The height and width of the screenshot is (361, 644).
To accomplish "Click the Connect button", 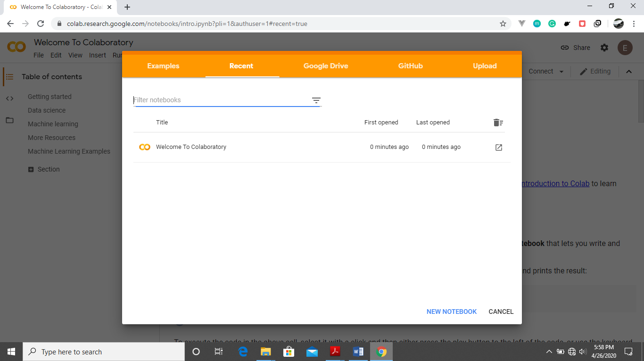I will [541, 71].
